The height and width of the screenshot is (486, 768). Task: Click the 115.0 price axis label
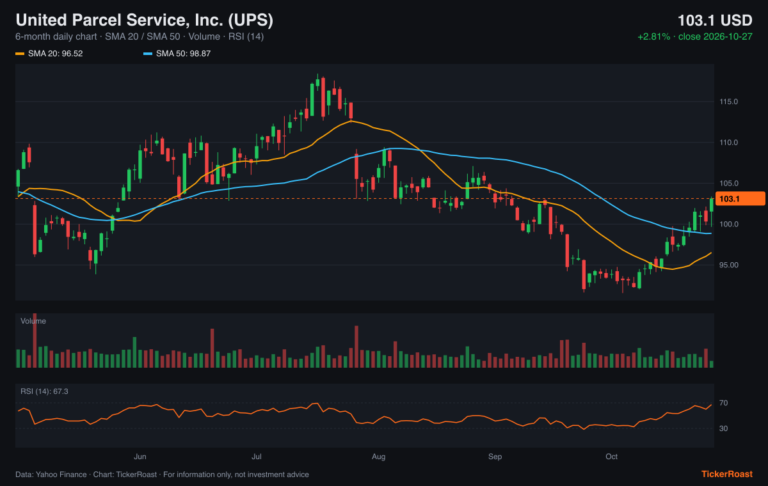728,102
